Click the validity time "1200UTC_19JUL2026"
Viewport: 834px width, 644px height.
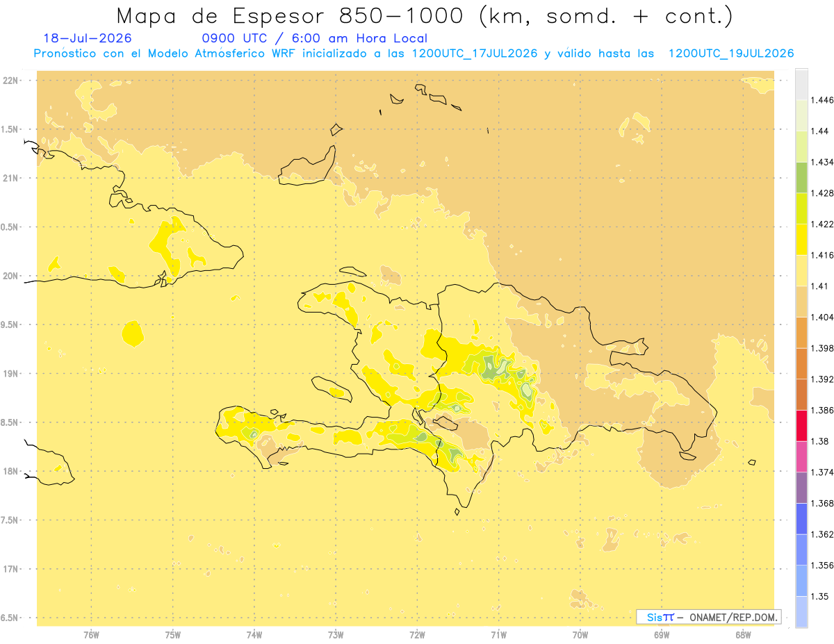731,53
